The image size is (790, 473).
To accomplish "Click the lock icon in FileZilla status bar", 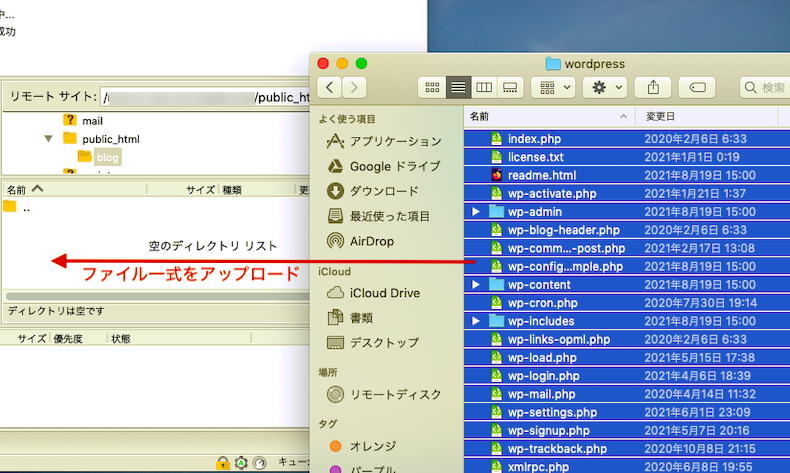I will coord(222,462).
